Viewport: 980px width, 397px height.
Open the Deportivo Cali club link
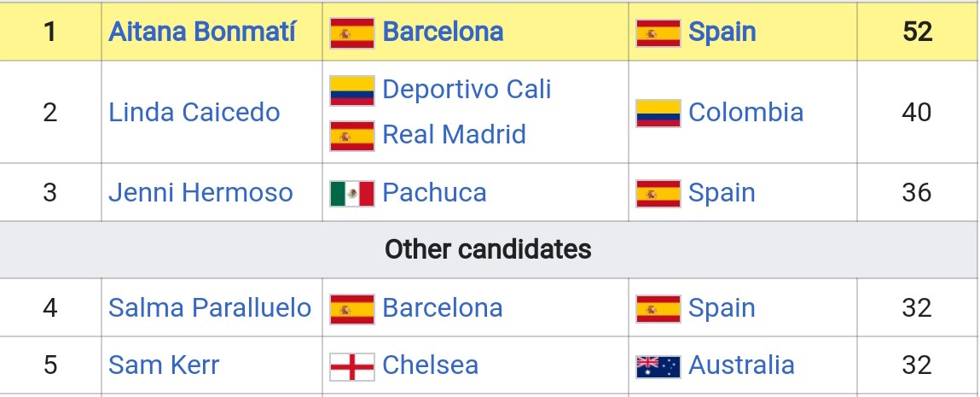pos(467,90)
